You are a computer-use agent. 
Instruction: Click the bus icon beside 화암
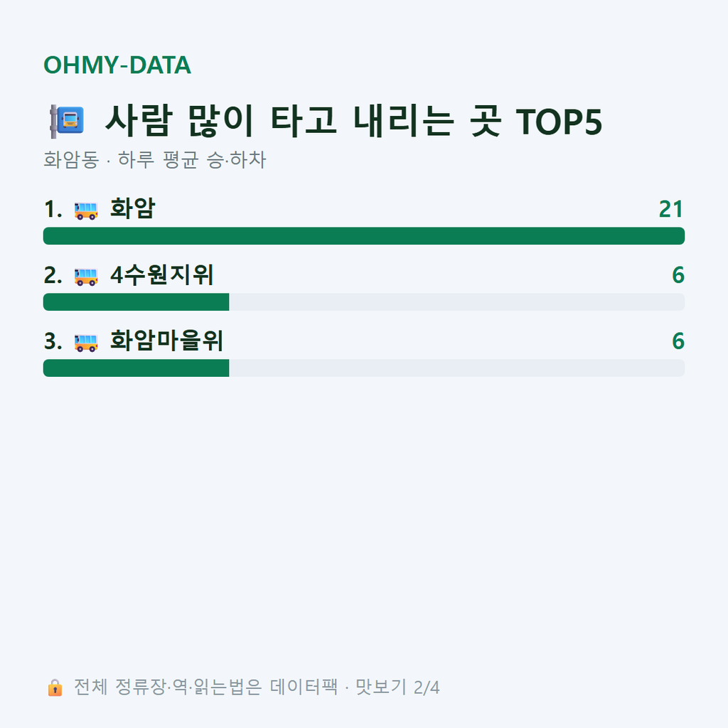[x=86, y=210]
